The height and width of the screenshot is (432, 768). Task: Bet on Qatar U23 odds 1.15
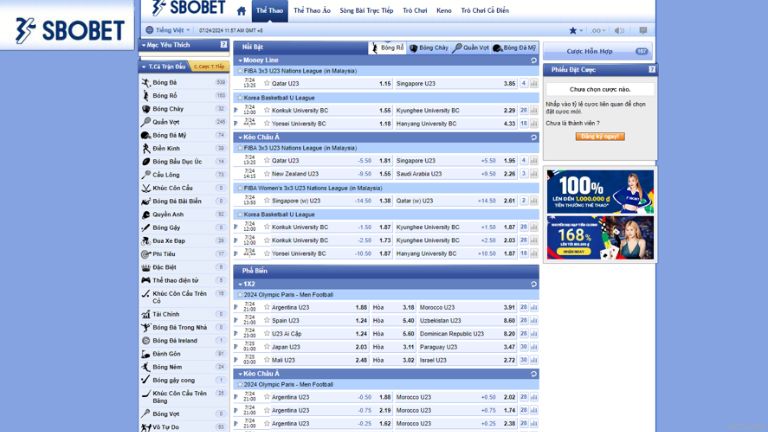point(385,84)
